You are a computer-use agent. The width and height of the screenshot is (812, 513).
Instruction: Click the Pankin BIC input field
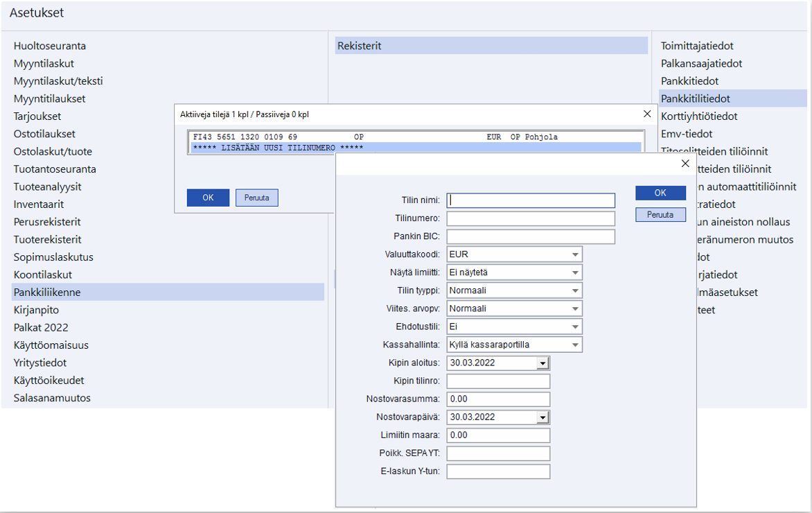click(x=531, y=236)
